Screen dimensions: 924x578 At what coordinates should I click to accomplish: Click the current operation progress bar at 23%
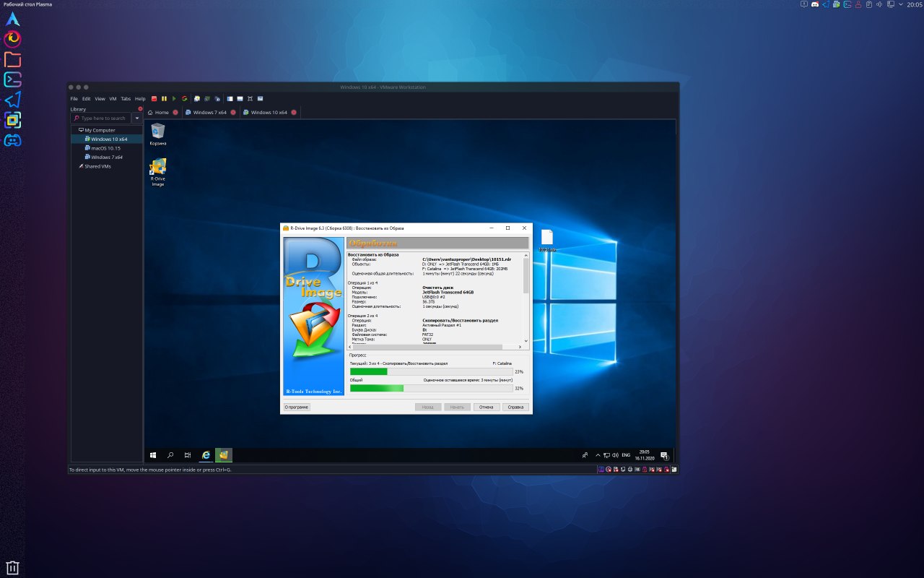tap(431, 371)
